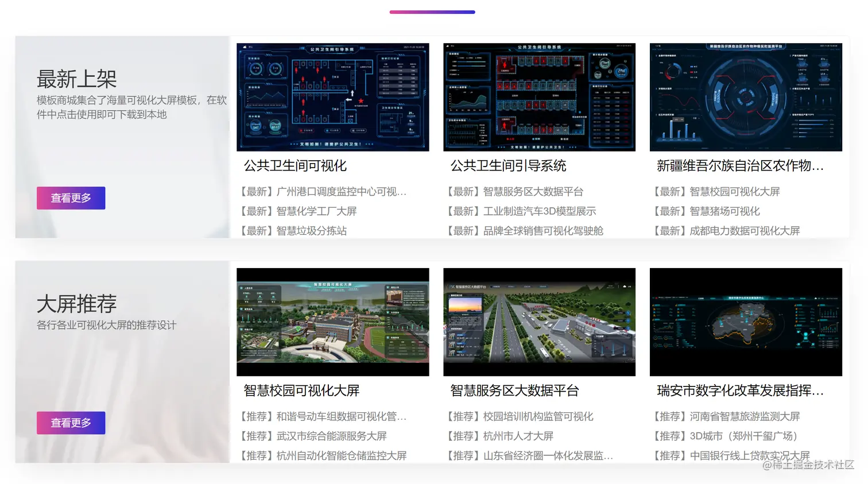Image resolution: width=868 pixels, height=484 pixels.
Task: Open 【最新】智慧垃圾分拣站 link
Action: (292, 231)
